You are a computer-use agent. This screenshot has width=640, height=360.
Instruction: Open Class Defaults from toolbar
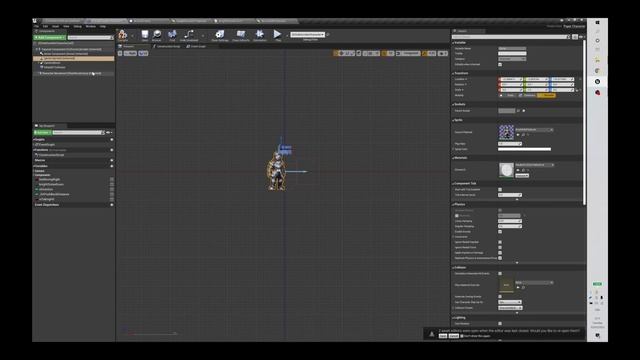pyautogui.click(x=240, y=36)
